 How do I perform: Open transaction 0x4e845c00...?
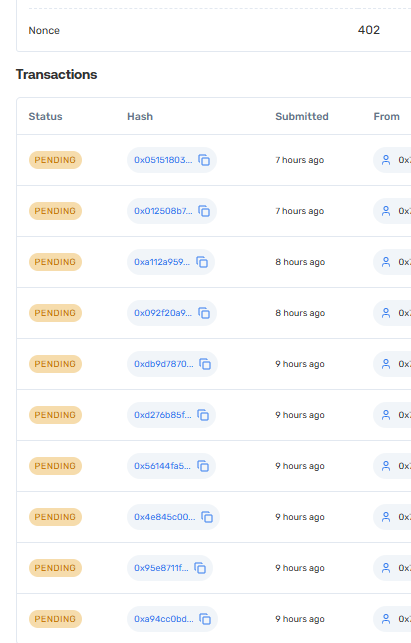coord(164,517)
